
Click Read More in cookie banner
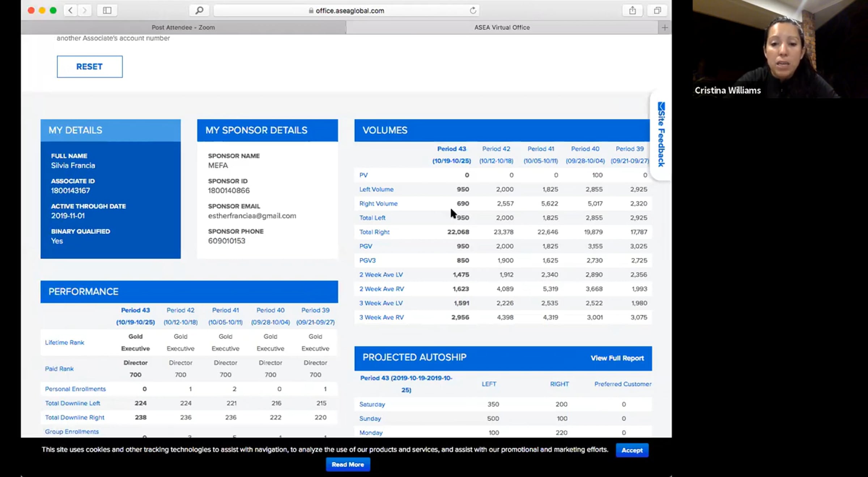tap(348, 464)
